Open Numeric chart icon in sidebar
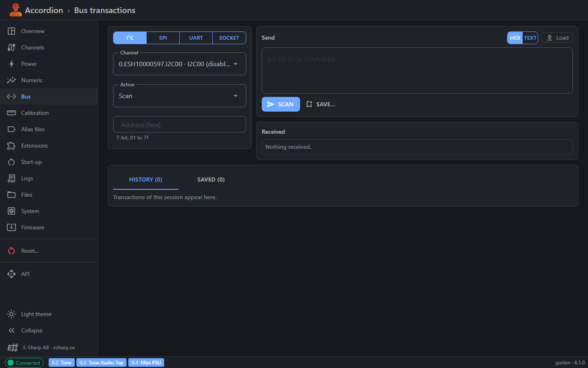Screen dimensions: 588x368 coord(11,80)
